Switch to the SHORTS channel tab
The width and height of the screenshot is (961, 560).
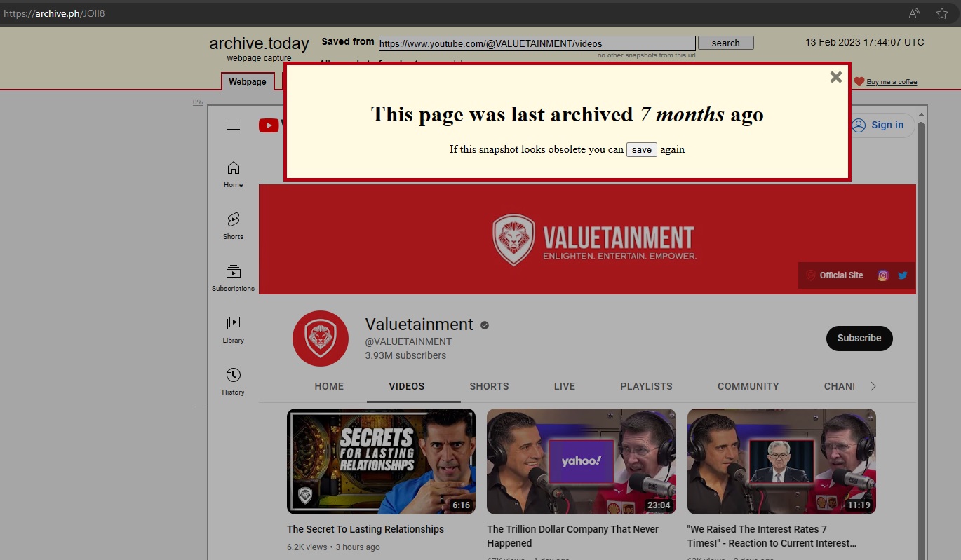489,386
